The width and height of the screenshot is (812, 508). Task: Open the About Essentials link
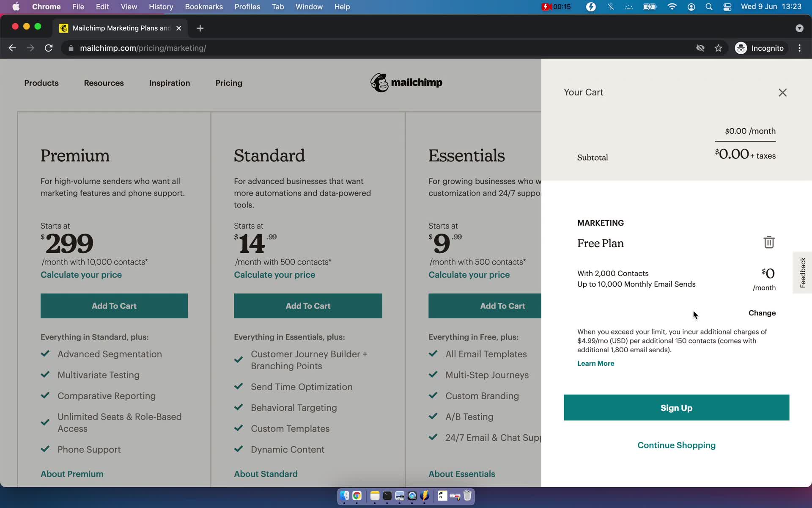[x=462, y=474]
